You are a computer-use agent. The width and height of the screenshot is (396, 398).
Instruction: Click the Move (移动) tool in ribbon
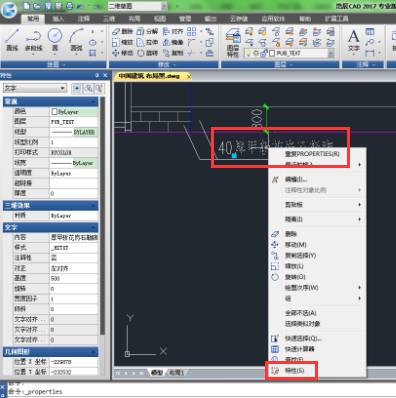[x=122, y=53]
